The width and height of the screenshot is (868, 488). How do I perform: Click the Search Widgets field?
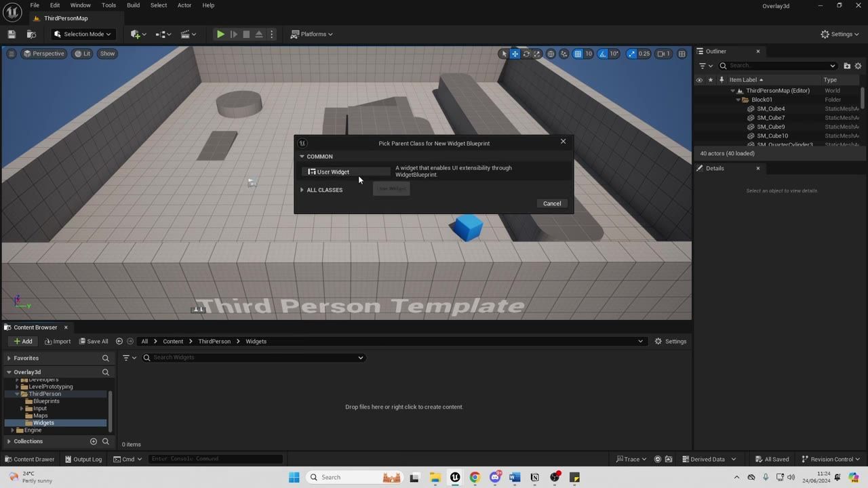[x=253, y=358]
